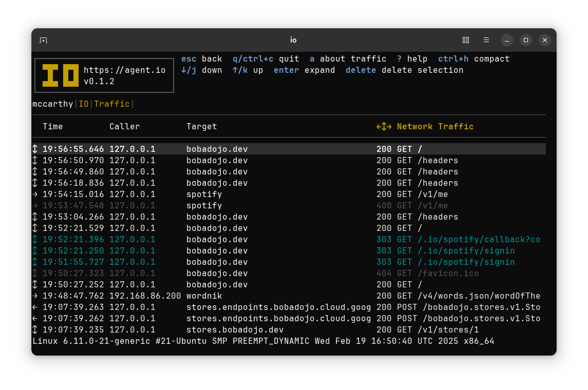Open the hamburger main menu

pyautogui.click(x=486, y=40)
